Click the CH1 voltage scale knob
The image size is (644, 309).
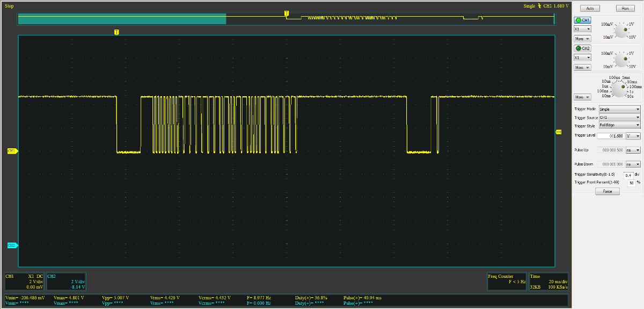point(621,31)
